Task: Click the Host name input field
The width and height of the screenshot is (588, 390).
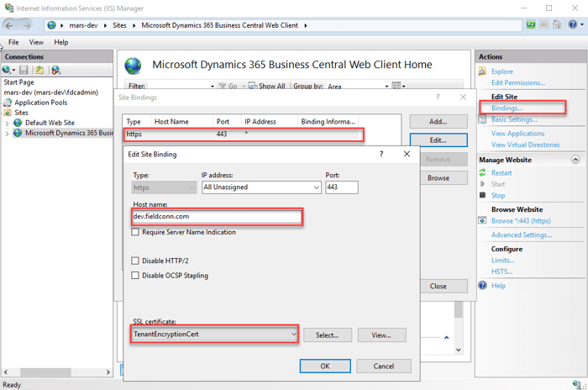Action: tap(216, 217)
